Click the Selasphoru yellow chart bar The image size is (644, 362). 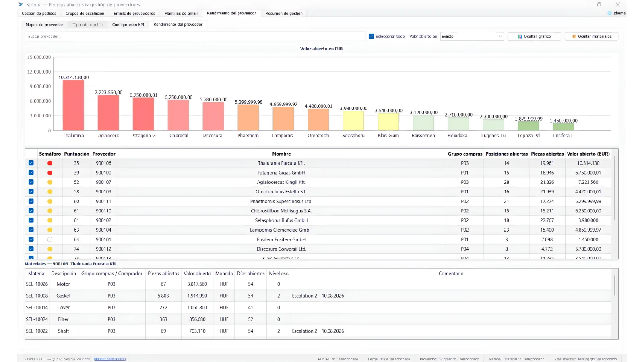[353, 121]
